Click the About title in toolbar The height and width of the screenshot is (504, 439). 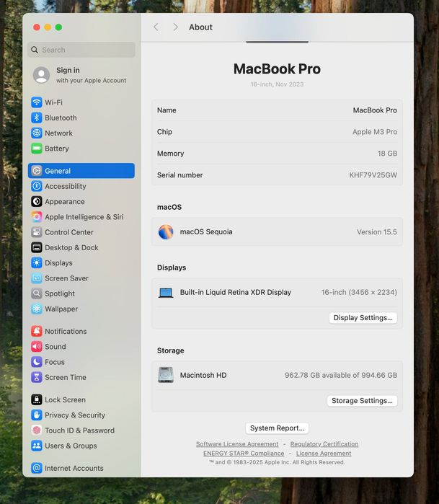pyautogui.click(x=200, y=27)
